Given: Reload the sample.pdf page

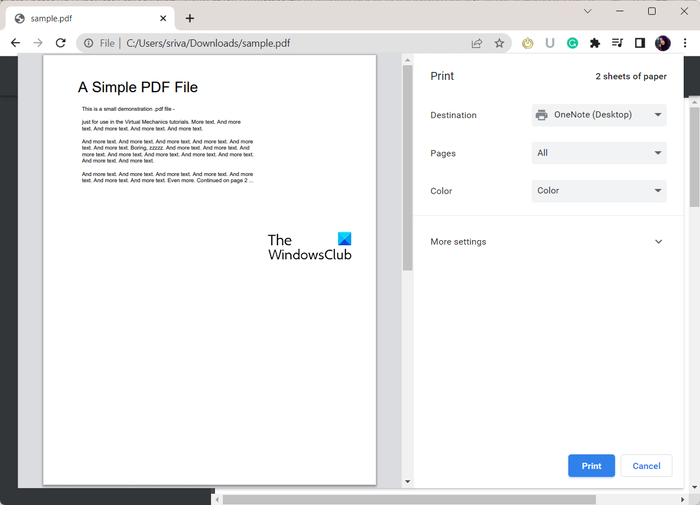Looking at the screenshot, I should click(x=61, y=43).
